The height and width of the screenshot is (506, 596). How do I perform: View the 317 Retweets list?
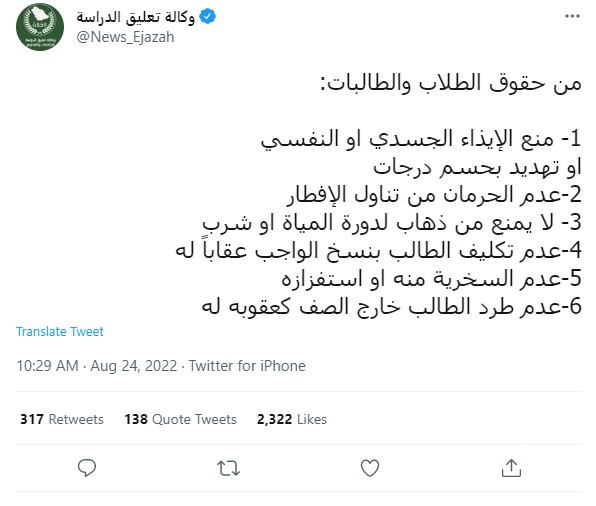click(62, 419)
